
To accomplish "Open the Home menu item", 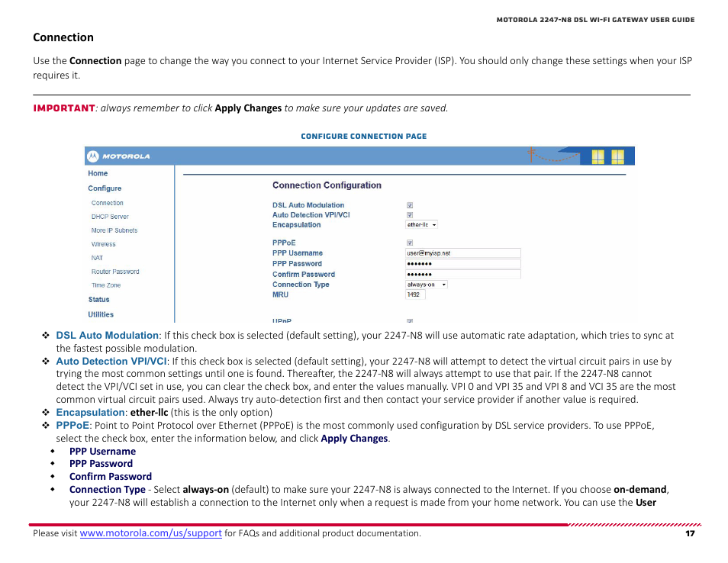I will point(98,173).
